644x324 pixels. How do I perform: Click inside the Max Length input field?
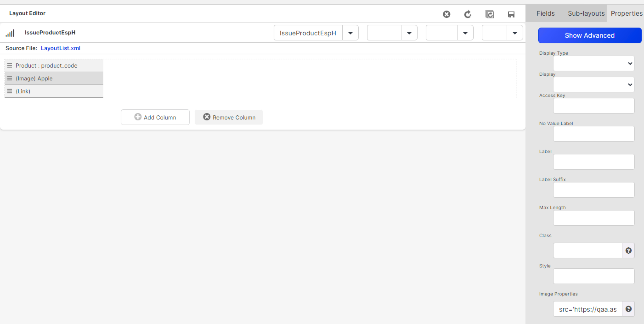[x=594, y=218]
